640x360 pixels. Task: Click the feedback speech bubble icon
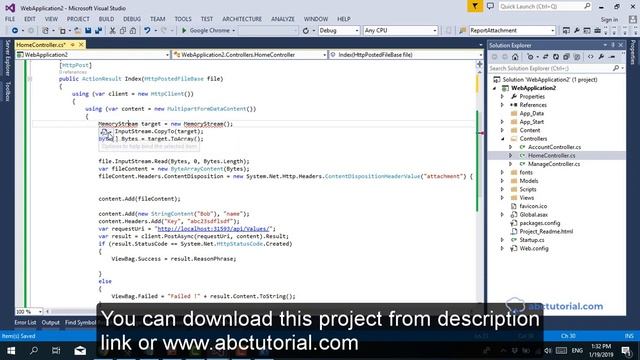click(490, 6)
